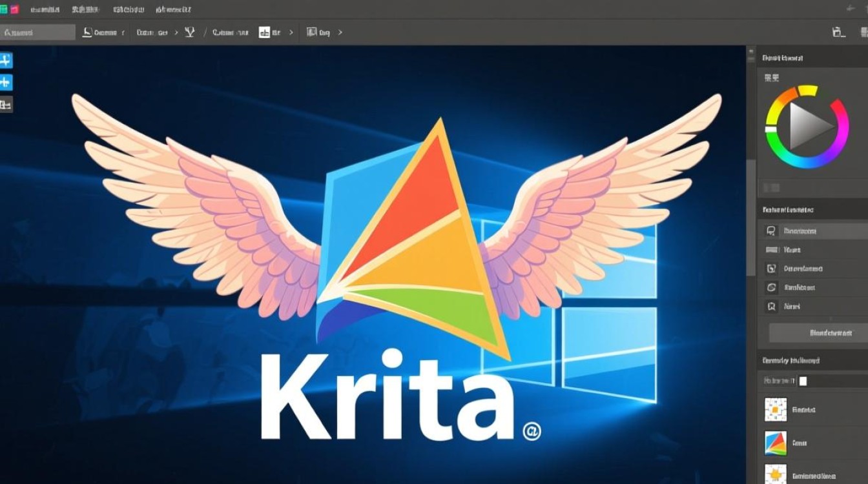The width and height of the screenshot is (868, 484).
Task: Click the rotate/refresh icon in the tool options list
Action: [x=772, y=288]
